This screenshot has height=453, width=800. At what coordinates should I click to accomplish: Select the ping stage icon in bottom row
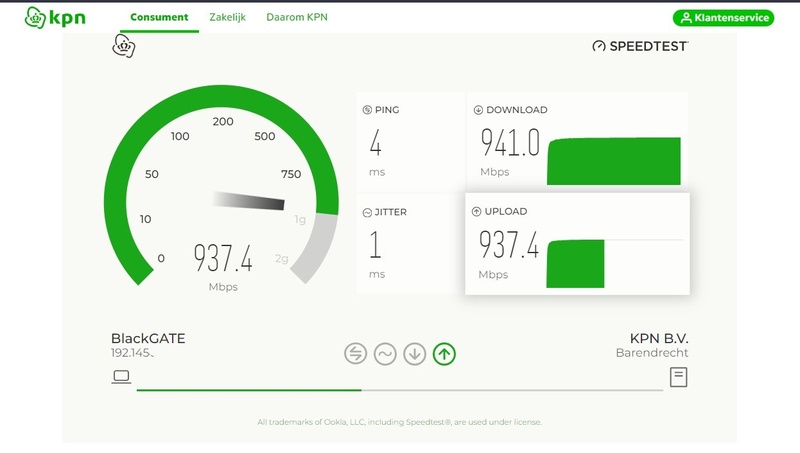[x=356, y=354]
